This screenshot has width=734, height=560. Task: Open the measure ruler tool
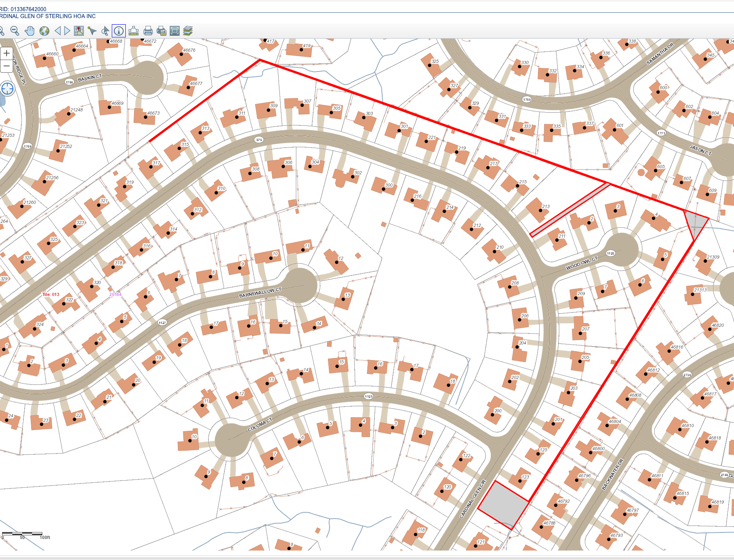tap(134, 31)
